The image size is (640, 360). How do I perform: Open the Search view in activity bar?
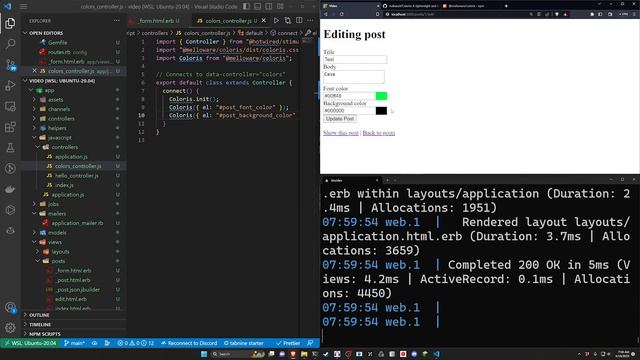click(10, 44)
